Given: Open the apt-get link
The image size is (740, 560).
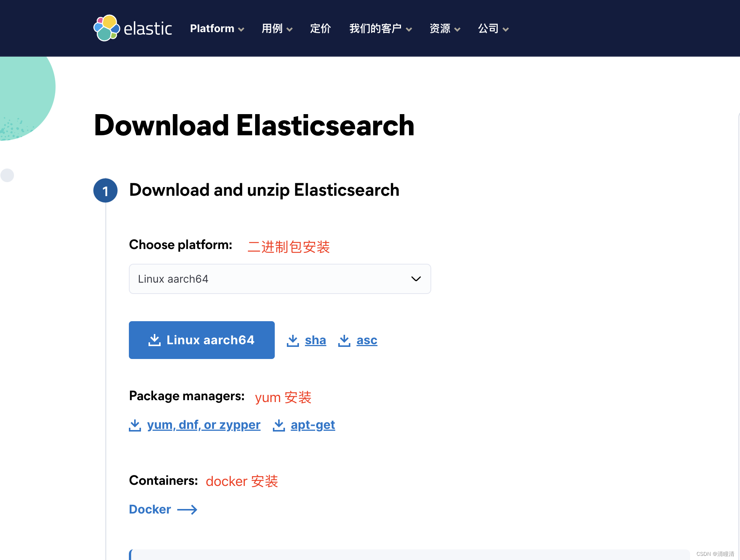Looking at the screenshot, I should (x=313, y=425).
